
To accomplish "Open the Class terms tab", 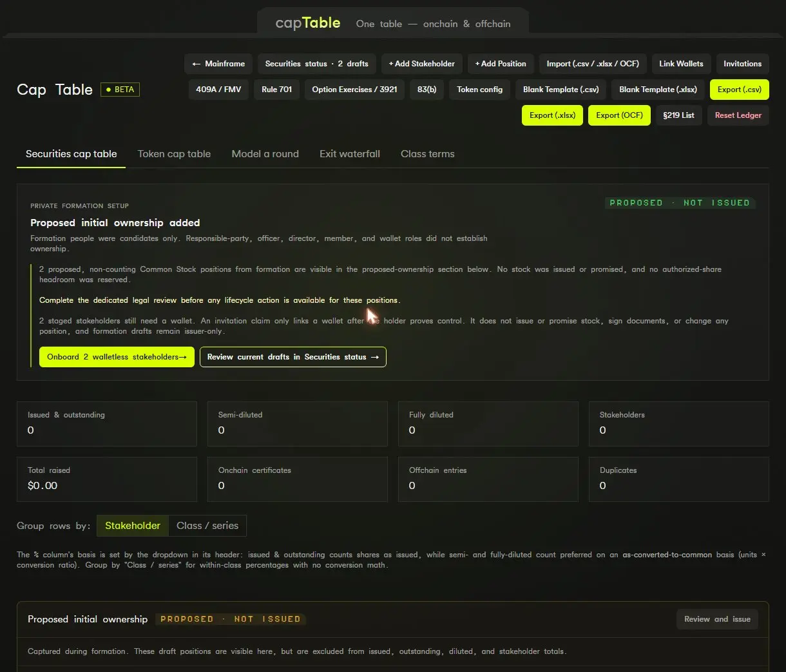I will (428, 154).
